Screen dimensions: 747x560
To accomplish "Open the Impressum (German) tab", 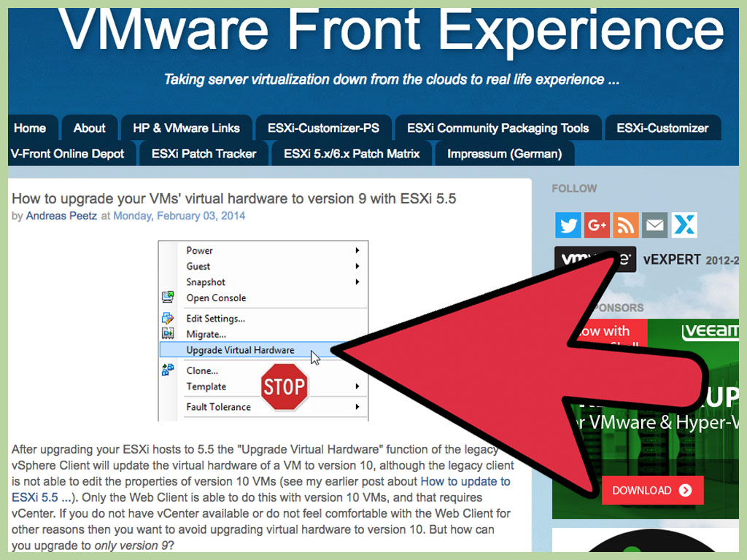I will [505, 153].
